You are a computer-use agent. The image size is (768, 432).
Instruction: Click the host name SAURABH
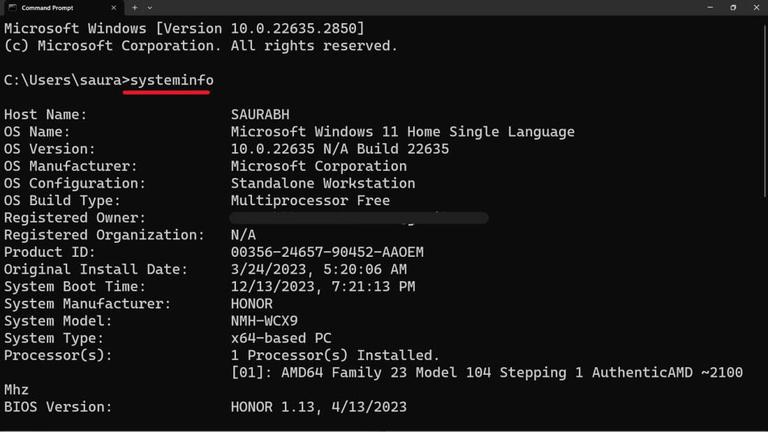pos(260,115)
